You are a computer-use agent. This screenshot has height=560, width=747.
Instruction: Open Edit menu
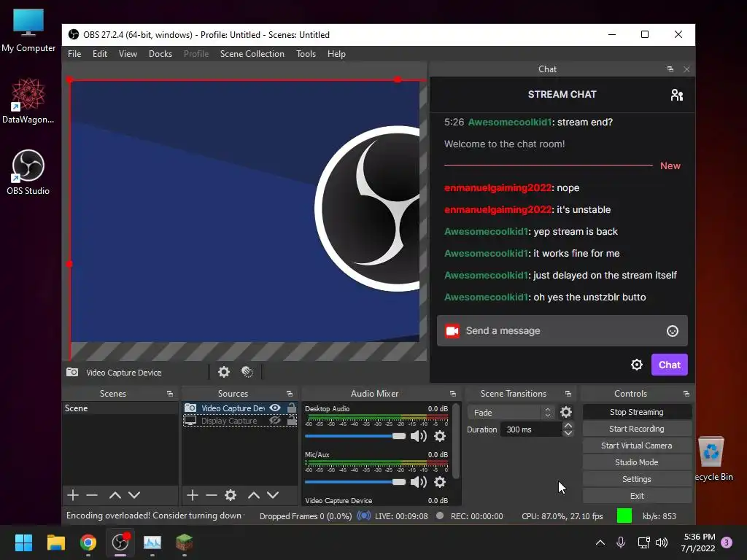[99, 54]
